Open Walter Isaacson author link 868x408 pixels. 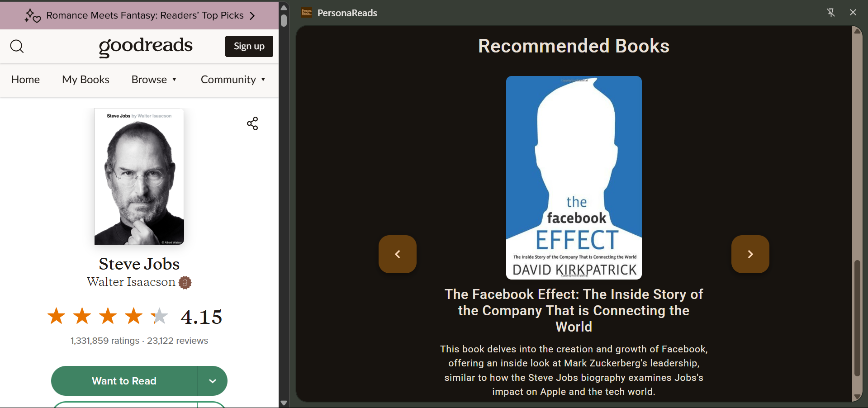(131, 282)
